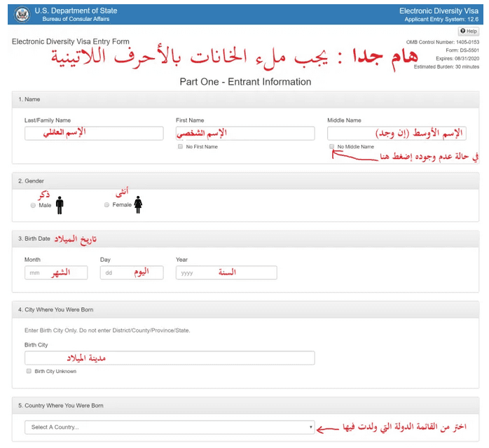Select the Male radio button
Screen dimensions: 489x448
tap(33, 206)
